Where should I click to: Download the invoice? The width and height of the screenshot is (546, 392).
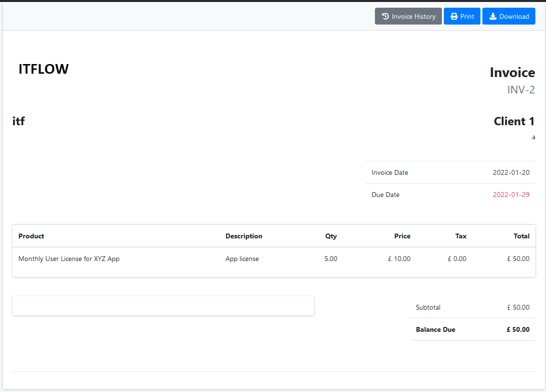(509, 16)
